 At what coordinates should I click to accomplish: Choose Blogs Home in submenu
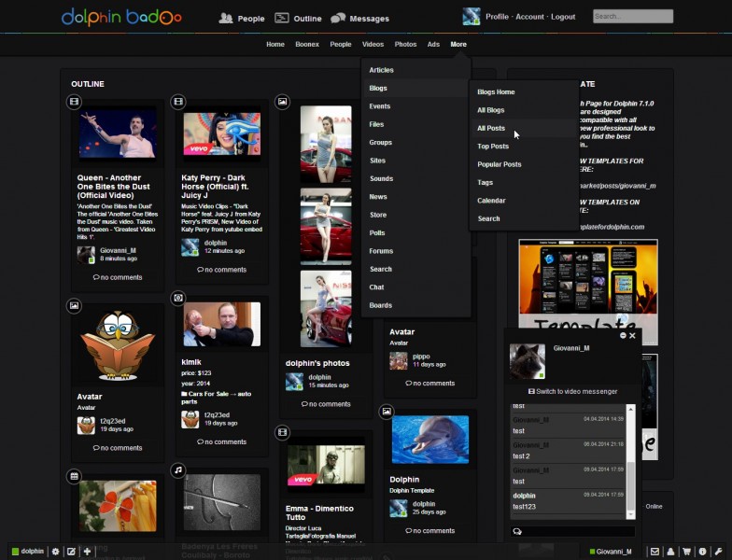[496, 91]
